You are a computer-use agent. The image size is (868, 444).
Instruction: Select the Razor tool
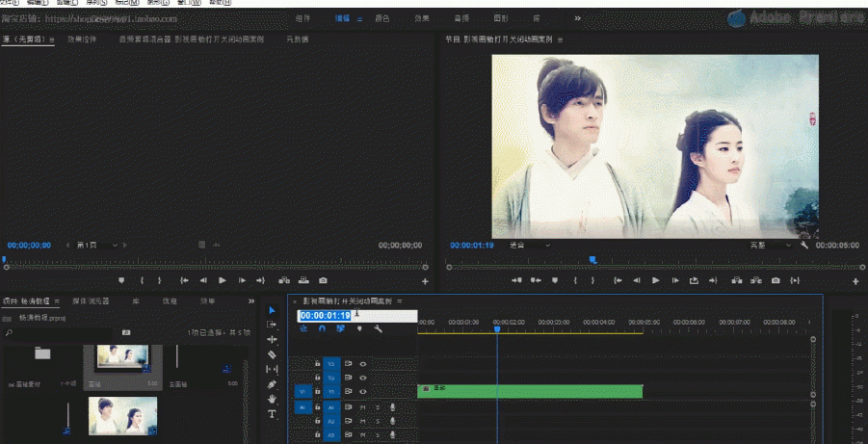(272, 354)
